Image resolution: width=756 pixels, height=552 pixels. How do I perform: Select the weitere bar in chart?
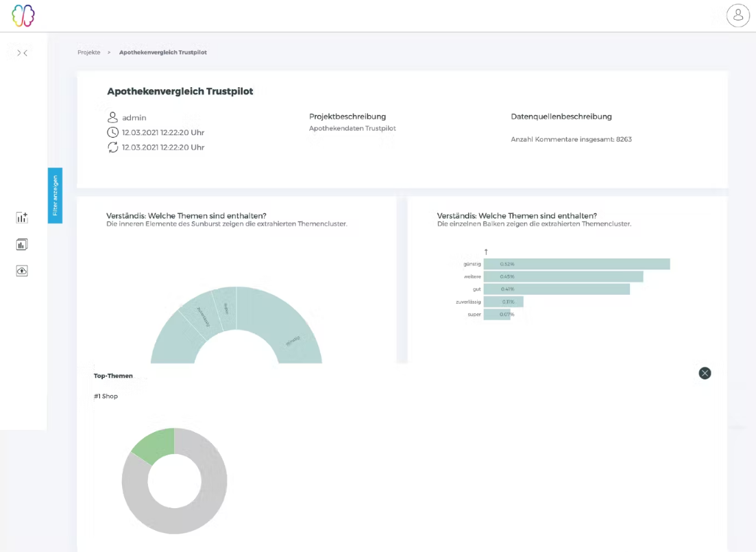pyautogui.click(x=563, y=276)
